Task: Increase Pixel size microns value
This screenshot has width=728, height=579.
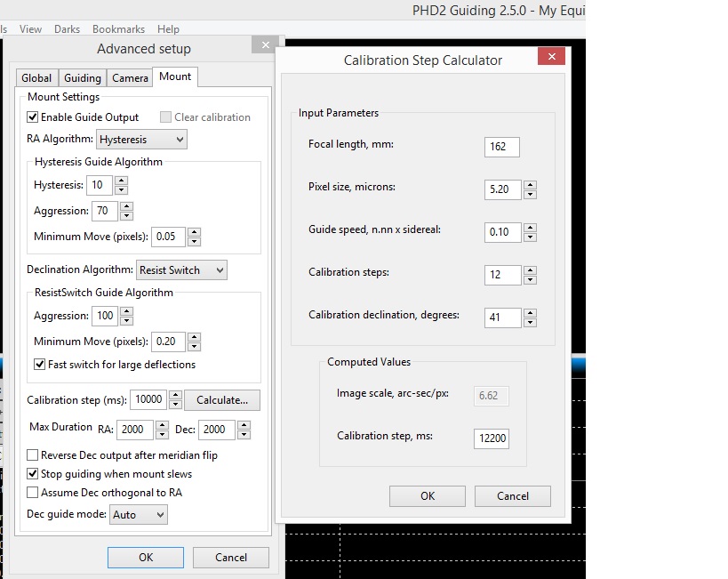Action: click(530, 185)
